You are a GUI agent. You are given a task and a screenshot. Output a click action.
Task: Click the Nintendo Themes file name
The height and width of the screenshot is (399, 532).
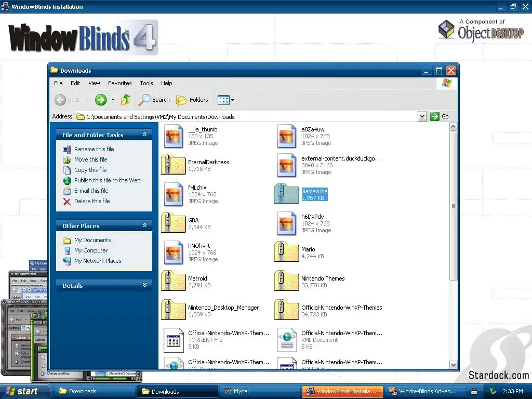323,278
